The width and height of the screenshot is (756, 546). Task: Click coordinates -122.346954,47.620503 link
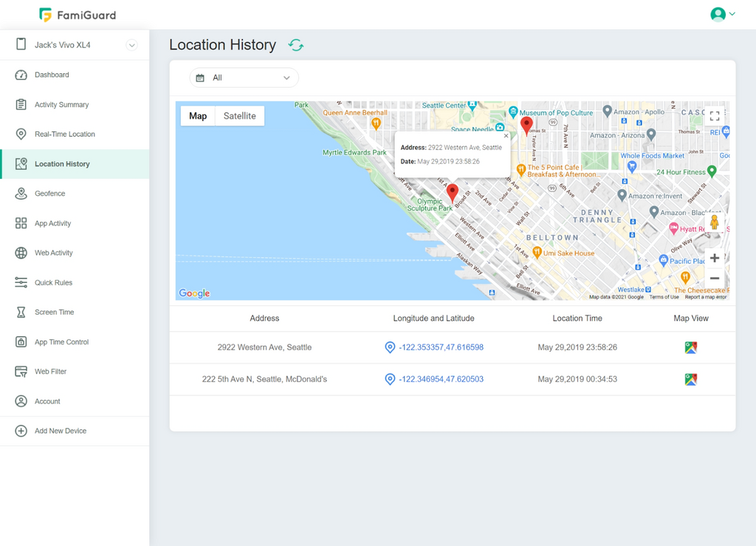pyautogui.click(x=441, y=380)
